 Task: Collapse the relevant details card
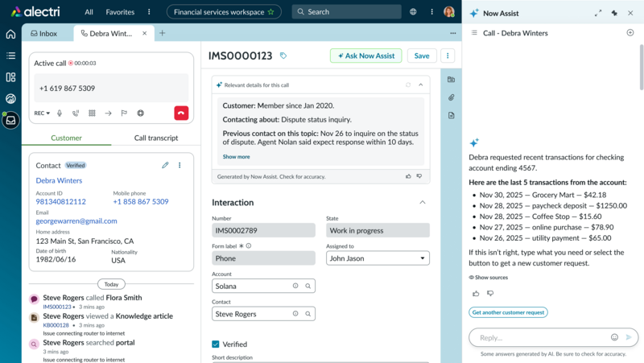[x=420, y=85]
